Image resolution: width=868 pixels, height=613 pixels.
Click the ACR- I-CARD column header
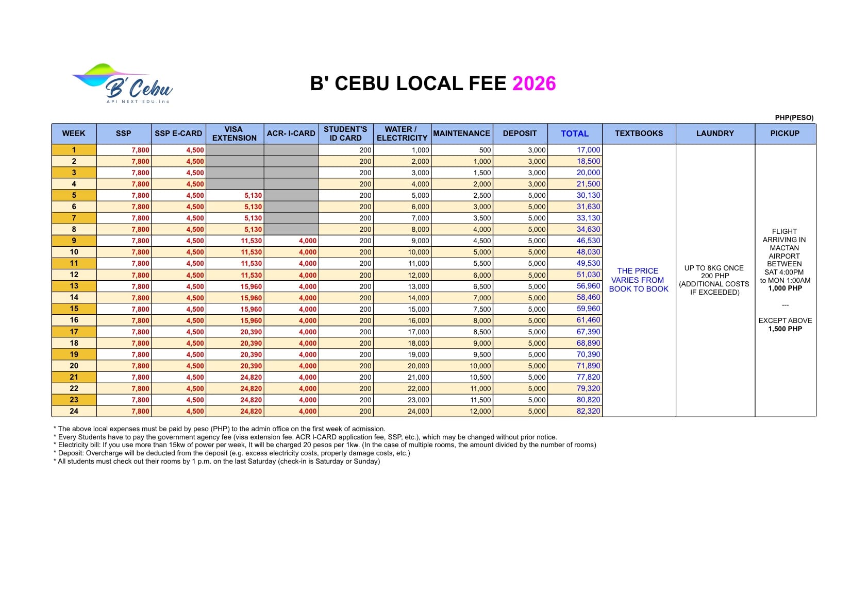click(x=291, y=133)
